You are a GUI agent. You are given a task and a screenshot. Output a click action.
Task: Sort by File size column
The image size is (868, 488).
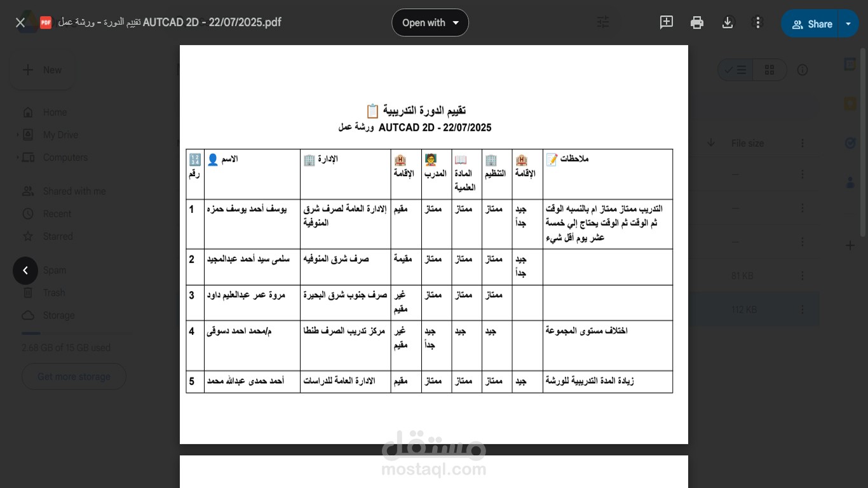click(x=747, y=144)
